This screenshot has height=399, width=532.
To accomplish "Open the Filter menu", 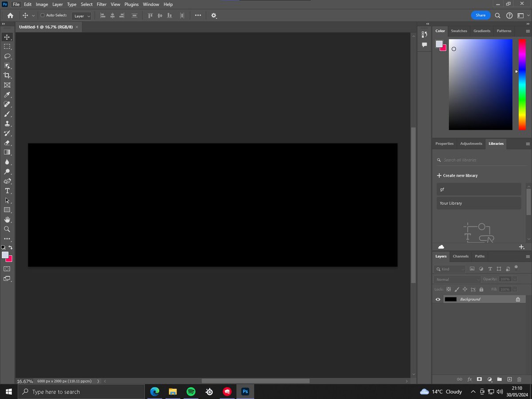I will [x=102, y=4].
